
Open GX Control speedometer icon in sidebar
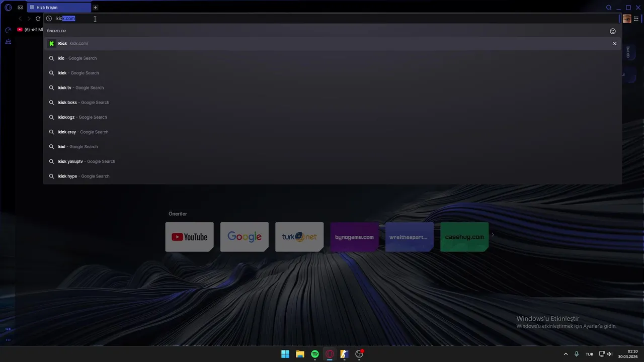(8, 30)
